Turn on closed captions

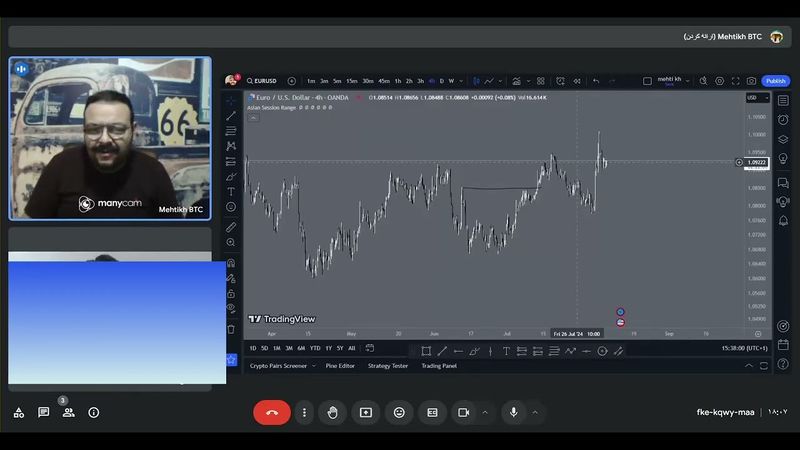click(x=432, y=412)
